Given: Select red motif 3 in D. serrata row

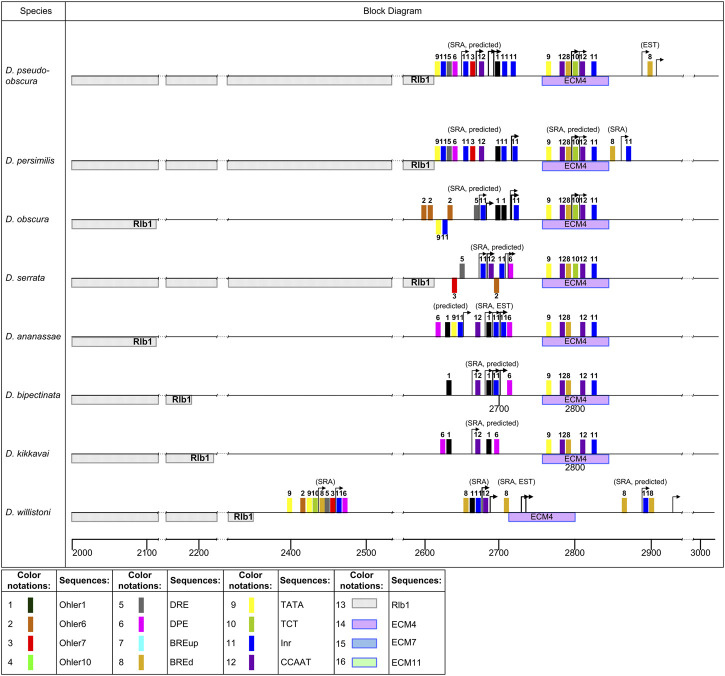Looking at the screenshot, I should [x=454, y=285].
